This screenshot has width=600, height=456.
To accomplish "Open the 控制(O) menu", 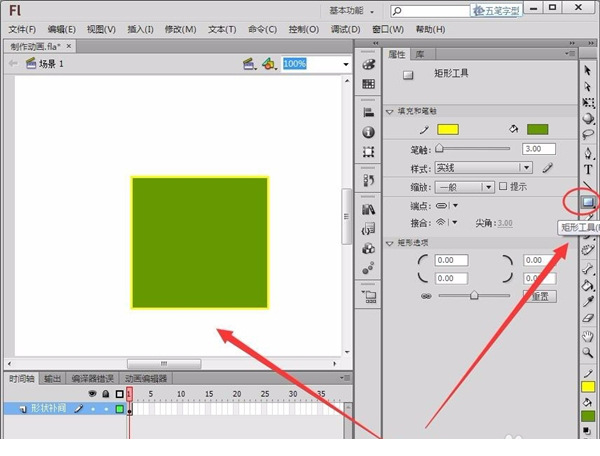I will click(303, 29).
